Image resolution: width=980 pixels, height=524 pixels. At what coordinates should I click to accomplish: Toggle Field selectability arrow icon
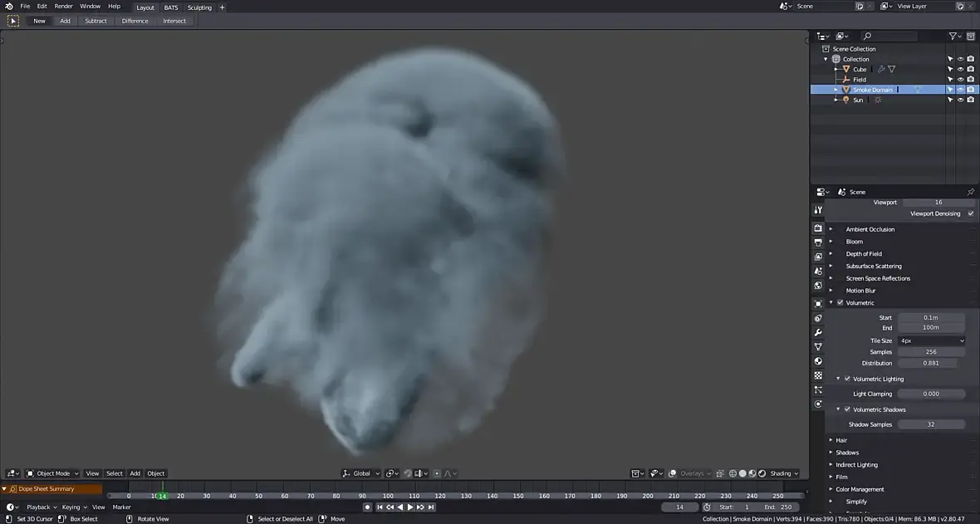coord(950,80)
